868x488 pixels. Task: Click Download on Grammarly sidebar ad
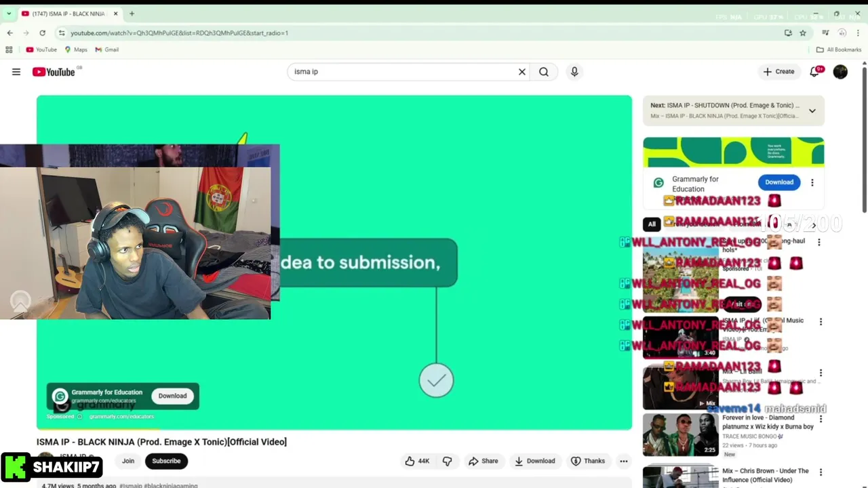[779, 182]
